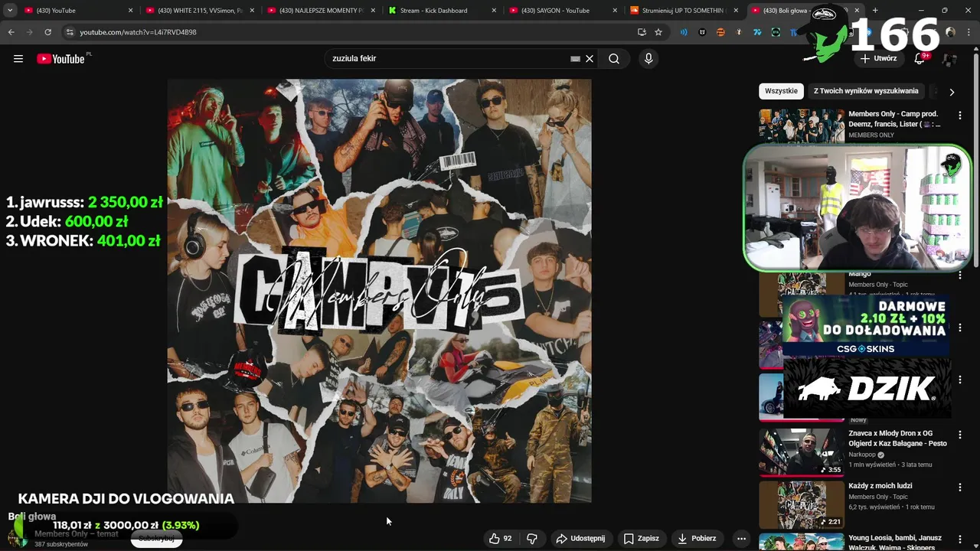Select the Wszystkie filter chip
The width and height of the screenshot is (980, 551).
pos(781,91)
